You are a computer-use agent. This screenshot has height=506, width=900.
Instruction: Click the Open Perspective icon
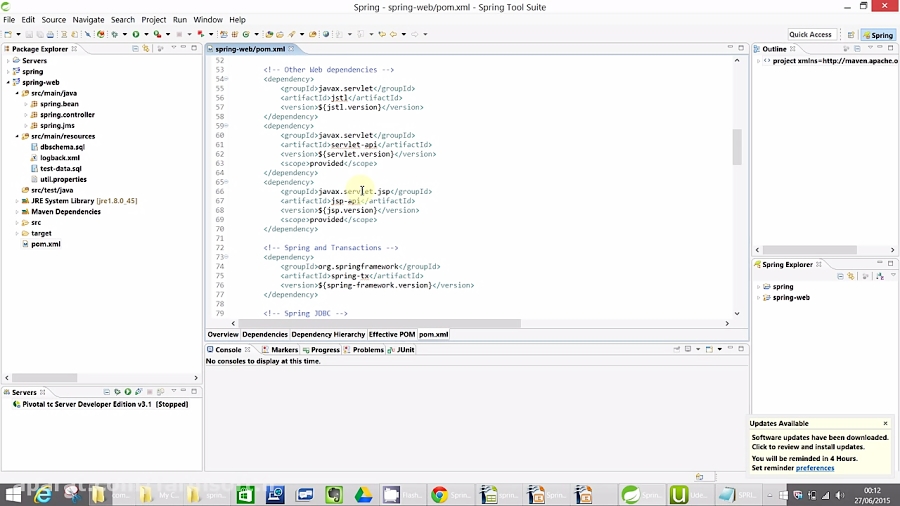tap(851, 35)
